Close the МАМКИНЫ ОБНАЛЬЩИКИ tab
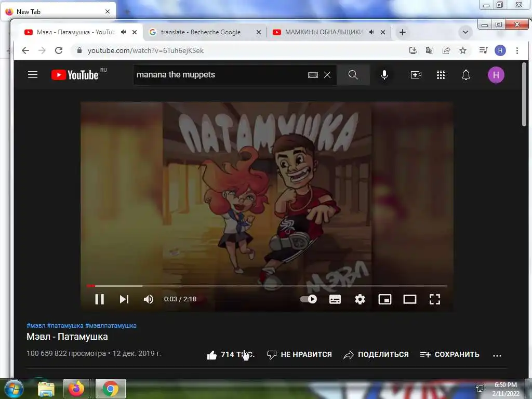Screen dimensions: 532x399 tap(383, 32)
